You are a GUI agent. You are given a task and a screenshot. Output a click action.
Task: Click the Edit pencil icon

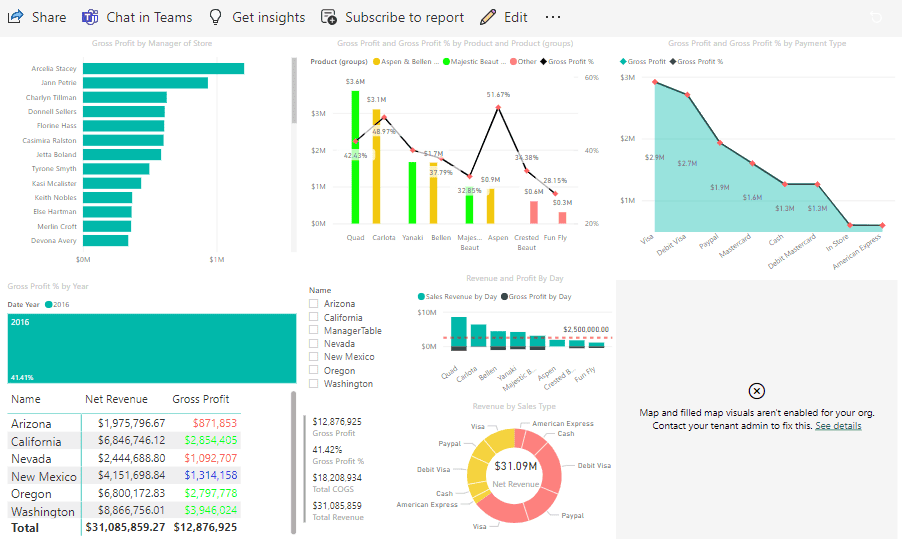(x=488, y=17)
